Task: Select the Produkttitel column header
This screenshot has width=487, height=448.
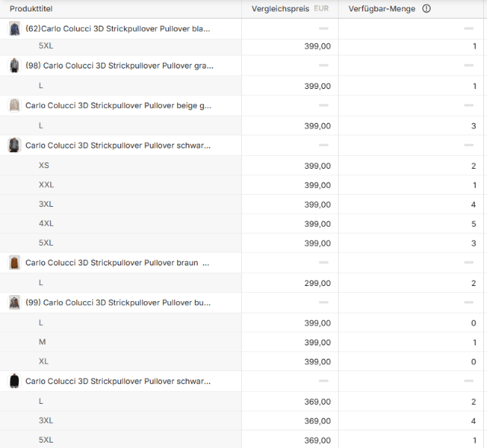Action: coord(30,9)
